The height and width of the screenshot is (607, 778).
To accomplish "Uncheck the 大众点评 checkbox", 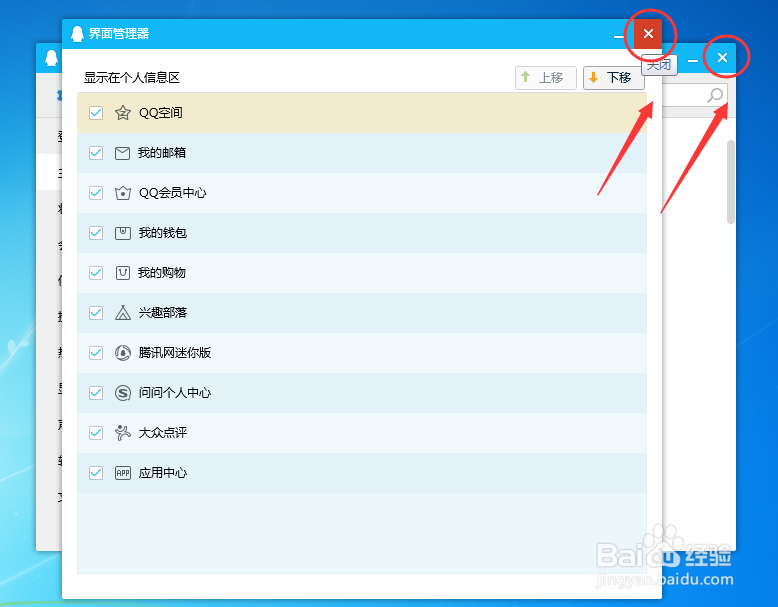I will point(96,433).
